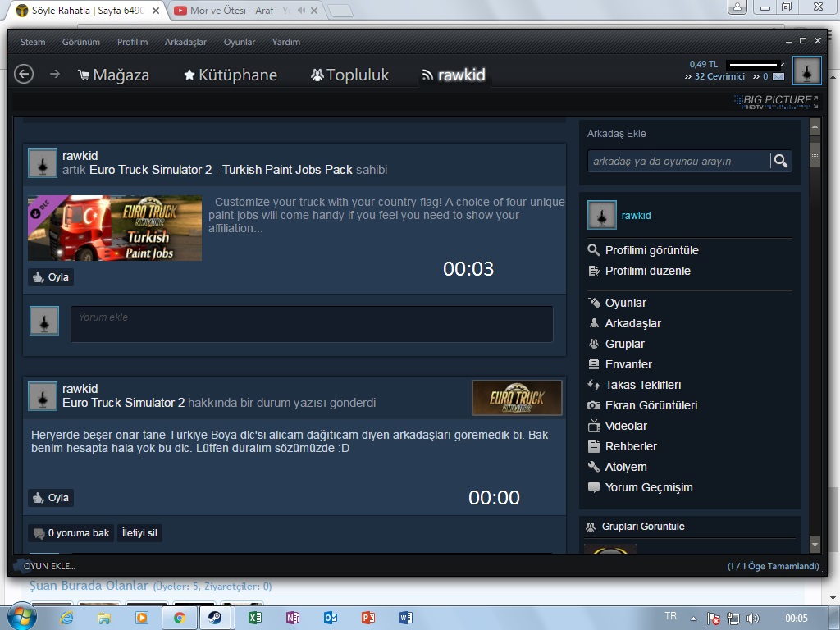Open the Yardım menu
Screen dimensions: 840x630
(286, 42)
